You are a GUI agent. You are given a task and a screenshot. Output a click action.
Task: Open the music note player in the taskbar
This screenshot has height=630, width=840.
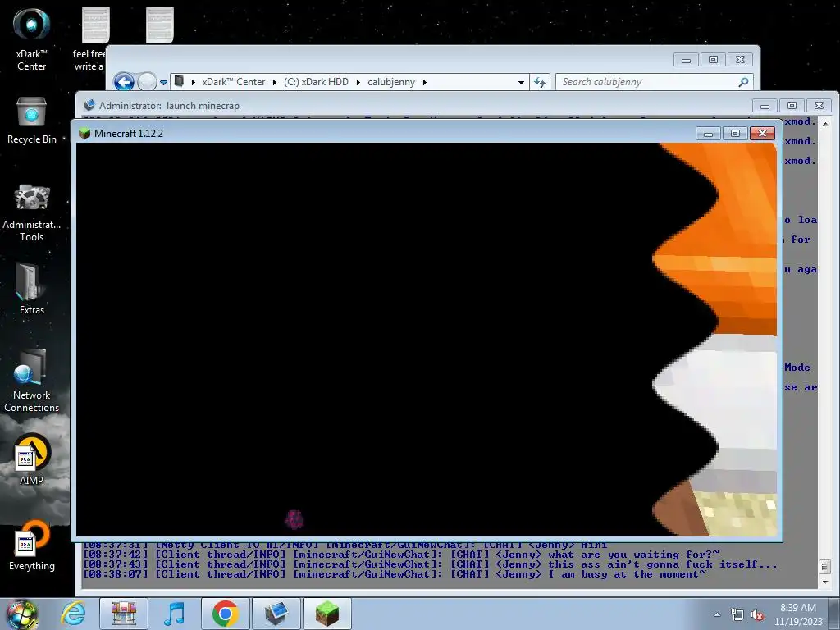(x=174, y=614)
